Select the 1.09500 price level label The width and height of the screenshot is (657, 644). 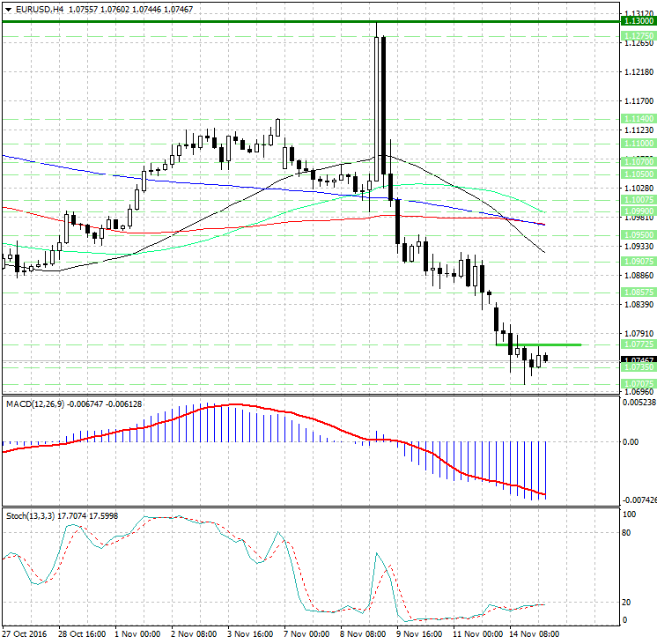pos(639,235)
